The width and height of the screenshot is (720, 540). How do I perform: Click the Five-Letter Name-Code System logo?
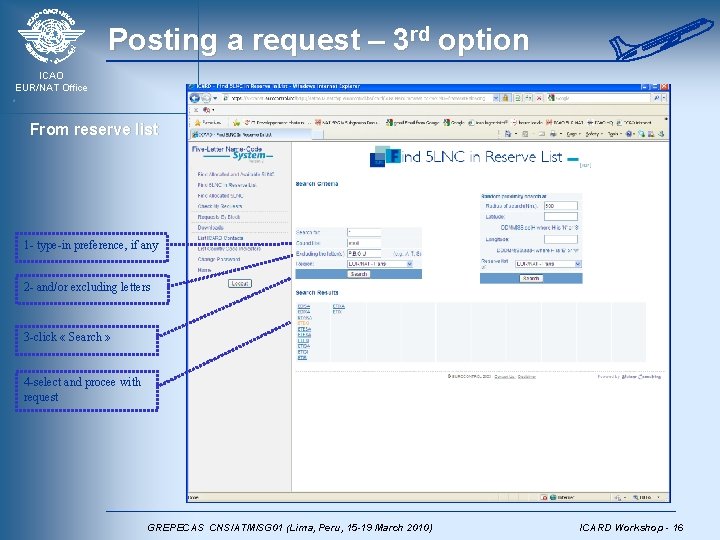coord(232,154)
